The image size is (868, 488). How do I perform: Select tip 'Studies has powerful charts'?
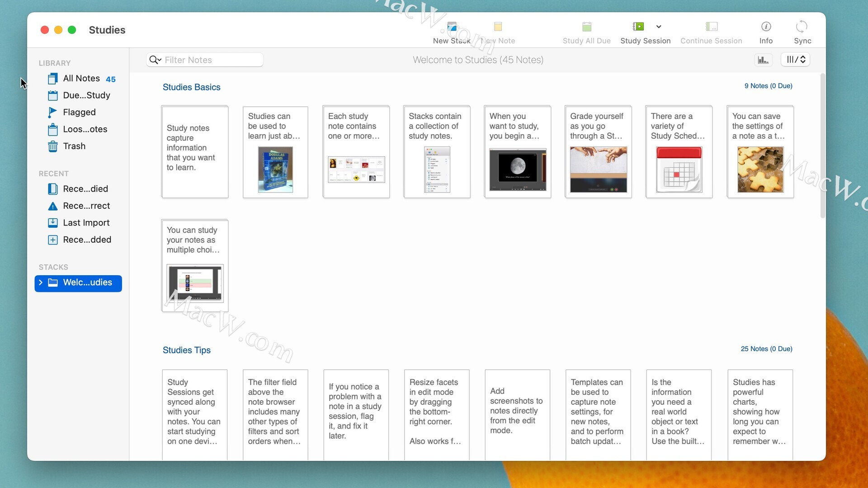pyautogui.click(x=760, y=414)
